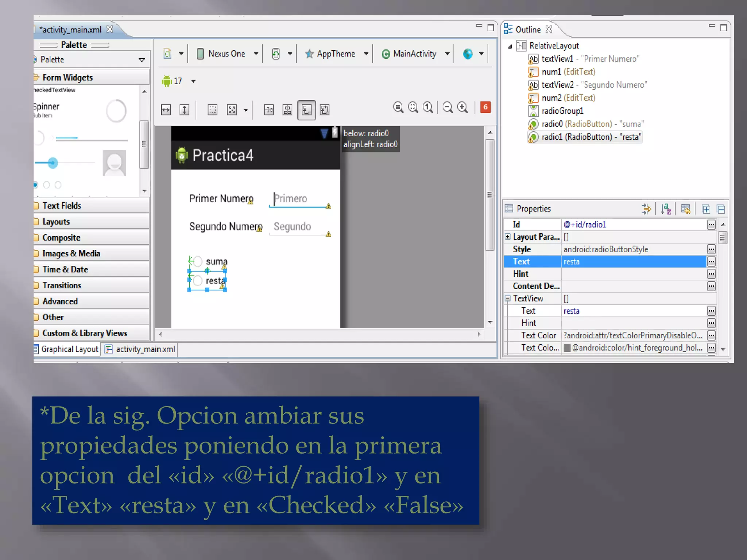Click the Primero edit text field
The height and width of the screenshot is (560, 747).
(x=299, y=199)
